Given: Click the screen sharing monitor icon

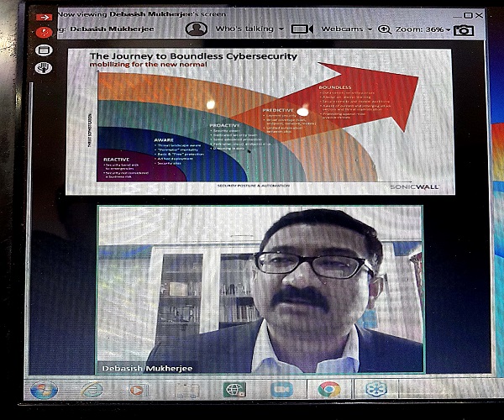Looking at the screenshot, I should tap(44, 50).
